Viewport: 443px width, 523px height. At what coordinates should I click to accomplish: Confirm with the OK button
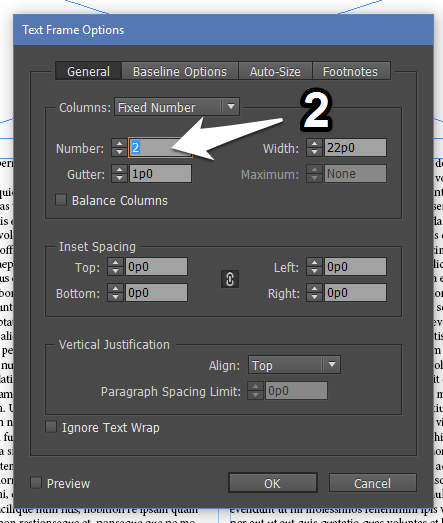tap(273, 483)
